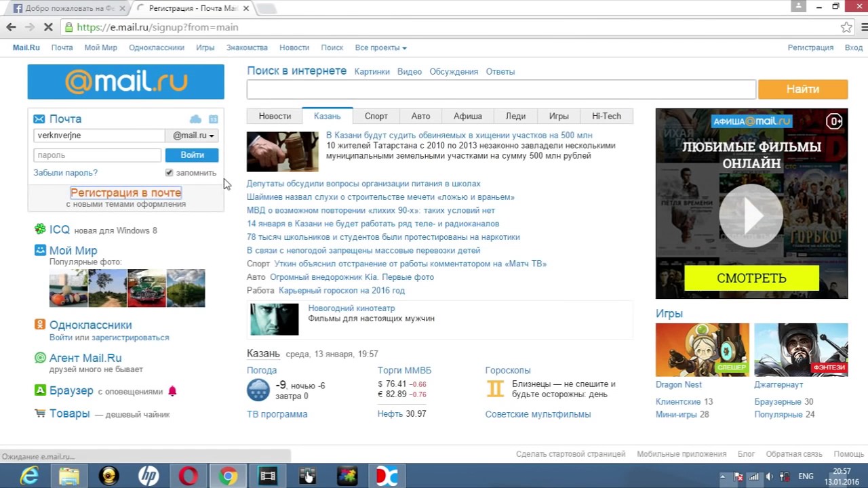Click into the internet search field
This screenshot has width=868, height=488.
[501, 89]
